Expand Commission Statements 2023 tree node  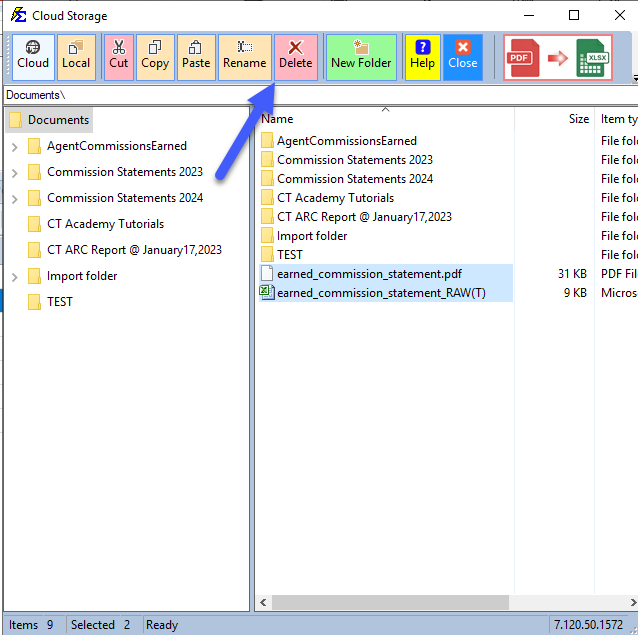15,173
